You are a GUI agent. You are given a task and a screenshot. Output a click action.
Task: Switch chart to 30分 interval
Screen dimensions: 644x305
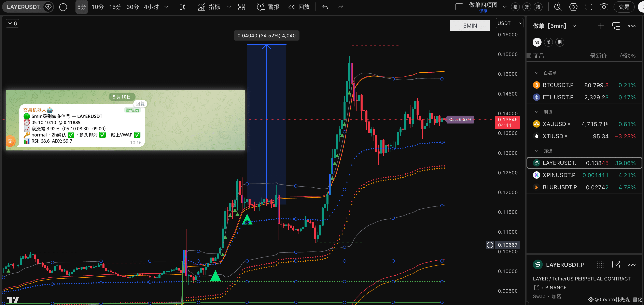coord(132,7)
